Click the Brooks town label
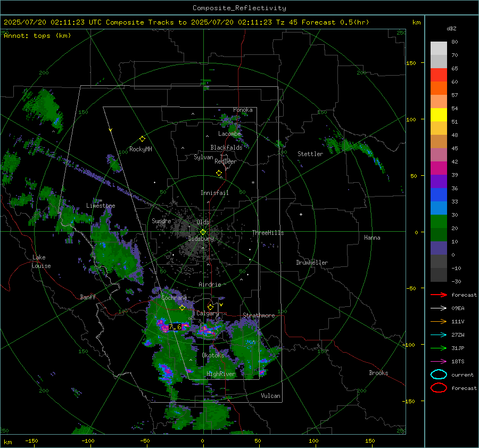 [378, 373]
